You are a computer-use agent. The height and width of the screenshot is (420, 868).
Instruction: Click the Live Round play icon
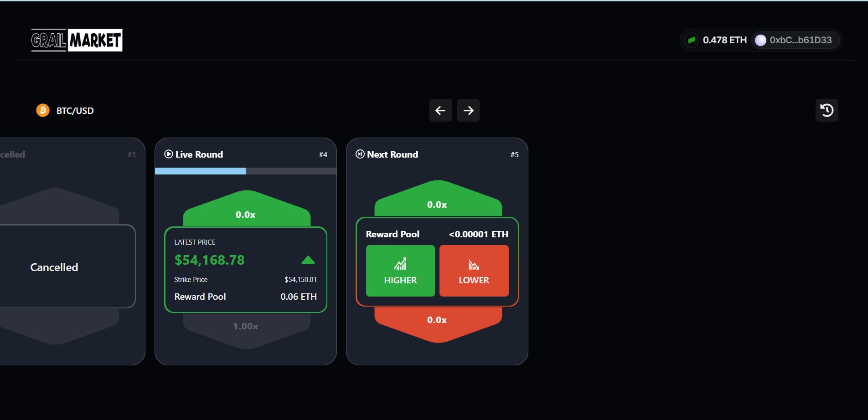169,154
